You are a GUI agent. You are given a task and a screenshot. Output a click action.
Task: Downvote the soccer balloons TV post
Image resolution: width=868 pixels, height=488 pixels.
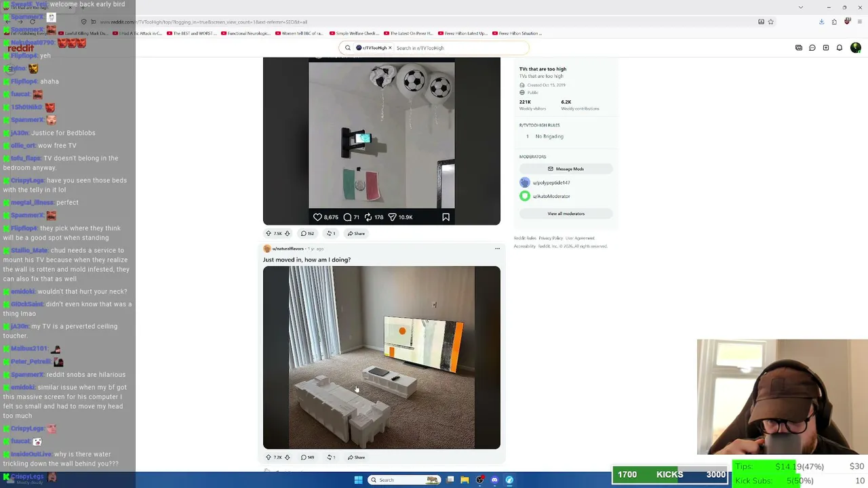[287, 233]
